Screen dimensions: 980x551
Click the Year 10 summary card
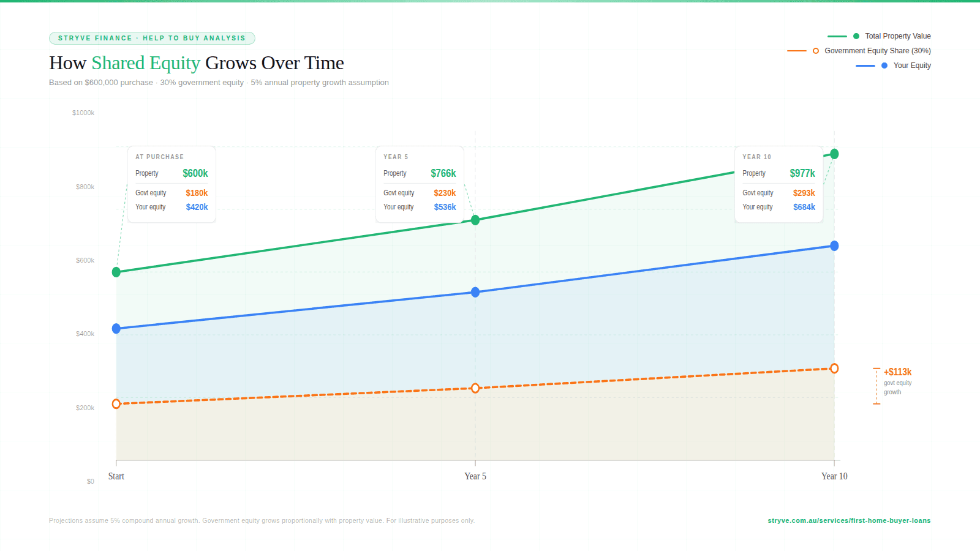[x=778, y=184]
